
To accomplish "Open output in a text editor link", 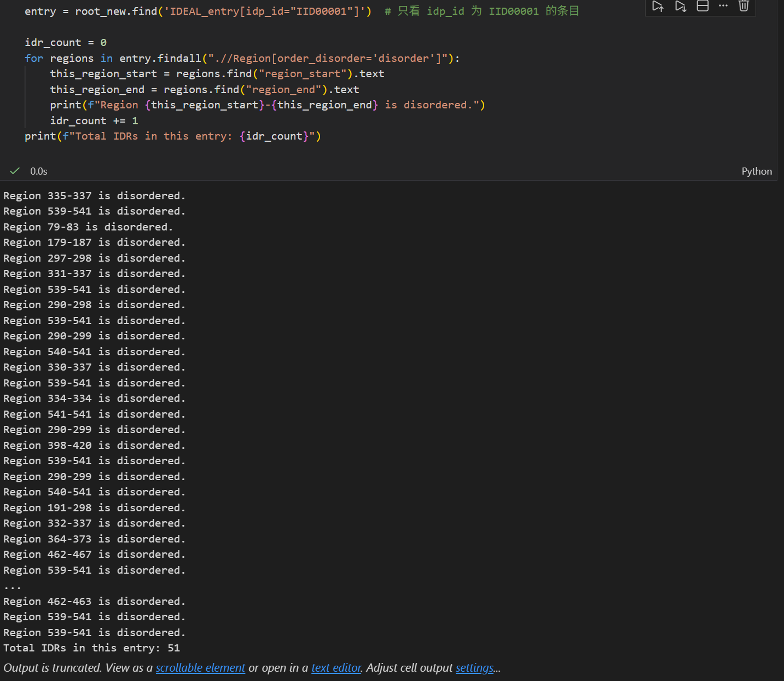I will [336, 668].
